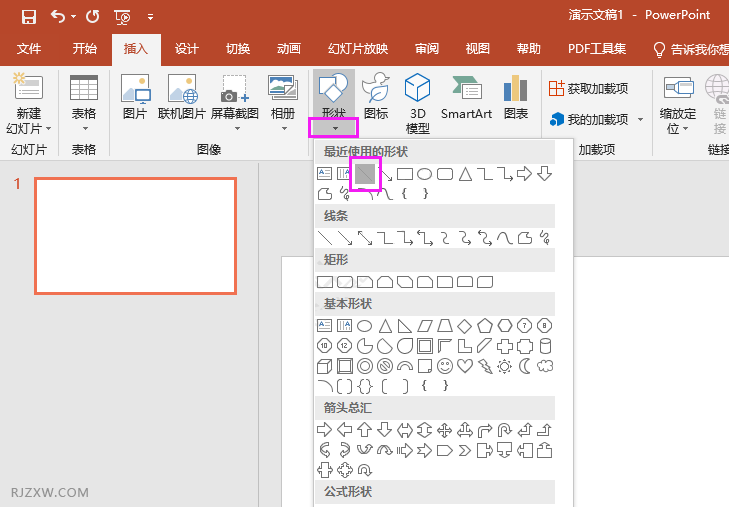Select the octagon shape labeled 8
This screenshot has width=729, height=507.
click(544, 326)
